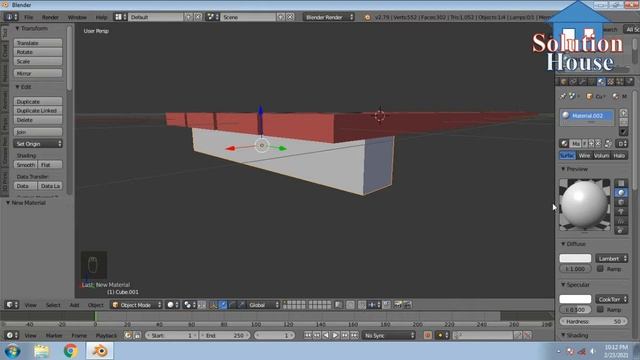Screen dimensions: 640x360
Task: Open the Lambert diffuse shader dropdown
Action: [x=611, y=258]
